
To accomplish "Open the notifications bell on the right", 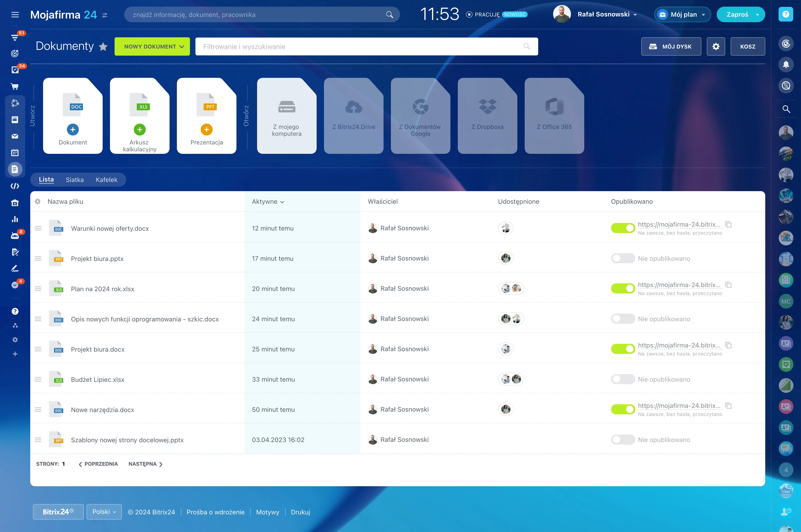I will pyautogui.click(x=786, y=65).
